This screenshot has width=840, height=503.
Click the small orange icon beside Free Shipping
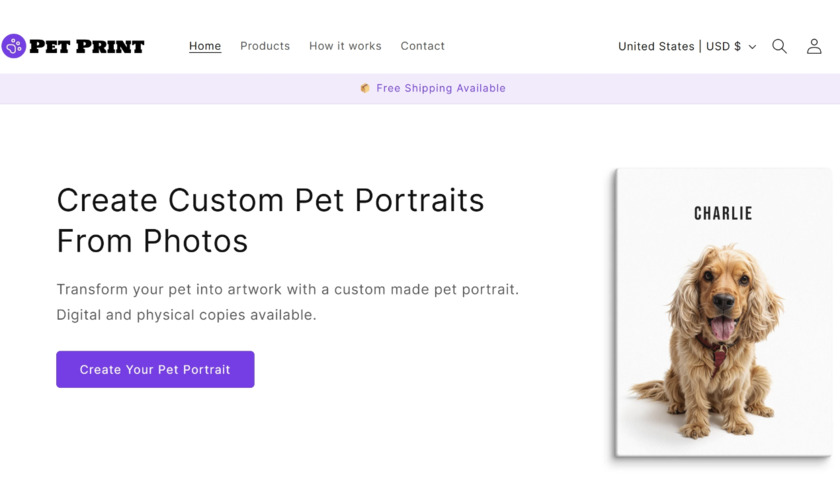365,88
